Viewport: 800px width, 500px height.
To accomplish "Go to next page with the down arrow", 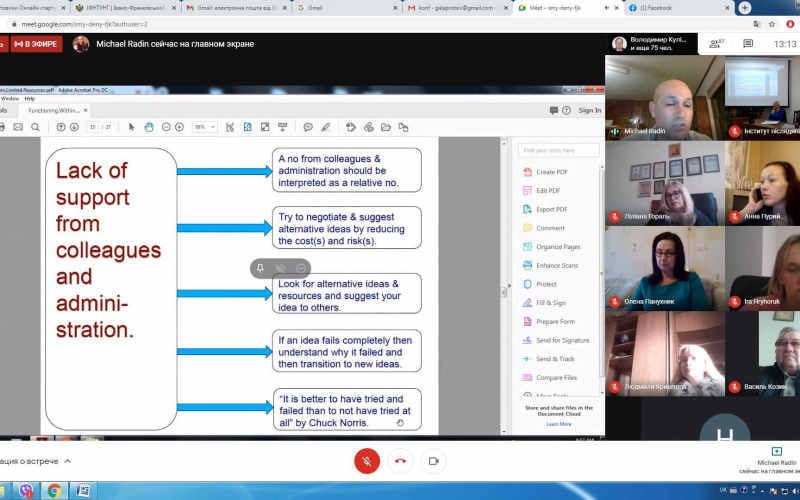I will point(74,127).
